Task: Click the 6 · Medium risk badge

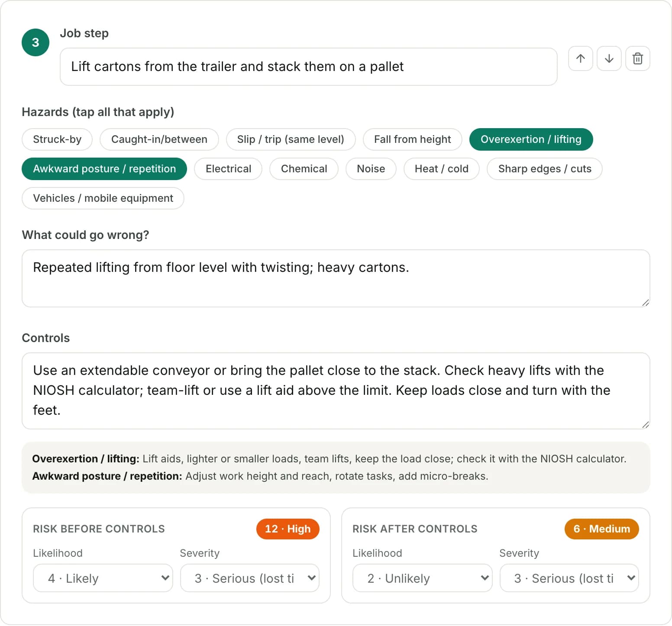Action: pyautogui.click(x=601, y=529)
